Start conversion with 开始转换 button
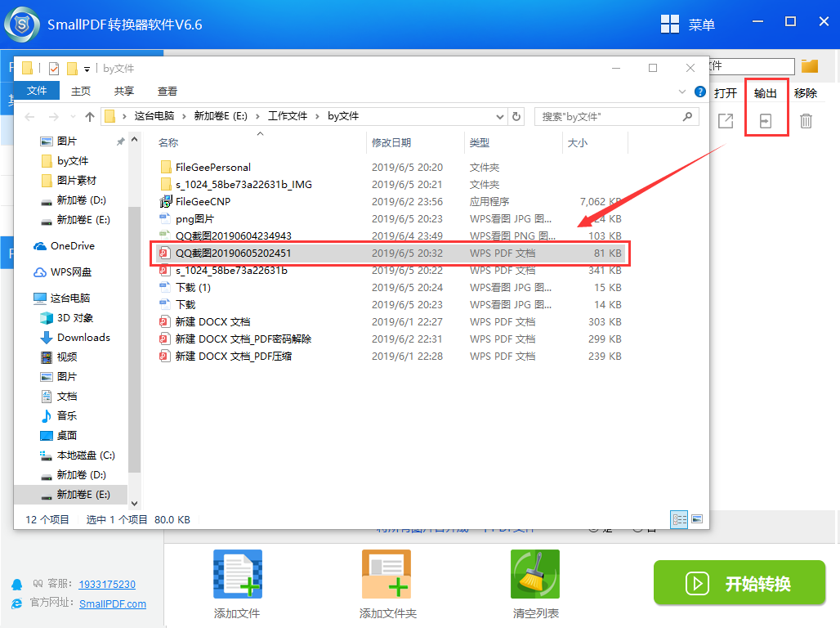Image resolution: width=840 pixels, height=628 pixels. 739,583
